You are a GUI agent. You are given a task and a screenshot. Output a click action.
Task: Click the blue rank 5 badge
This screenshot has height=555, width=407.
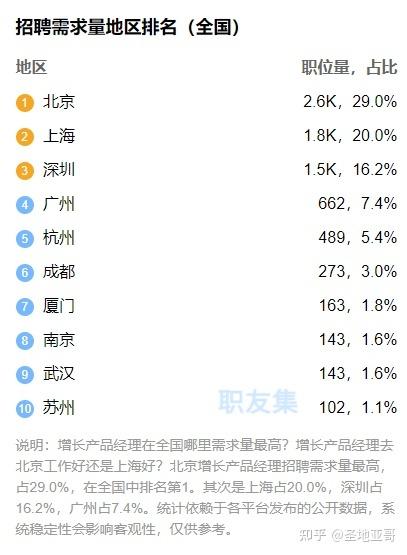(25, 239)
